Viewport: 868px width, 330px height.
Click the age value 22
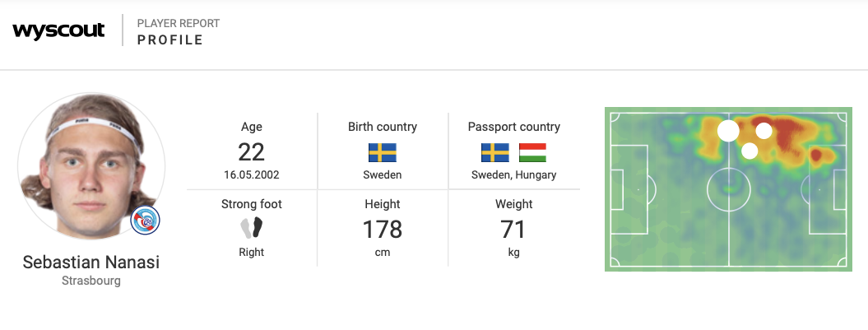tap(251, 152)
